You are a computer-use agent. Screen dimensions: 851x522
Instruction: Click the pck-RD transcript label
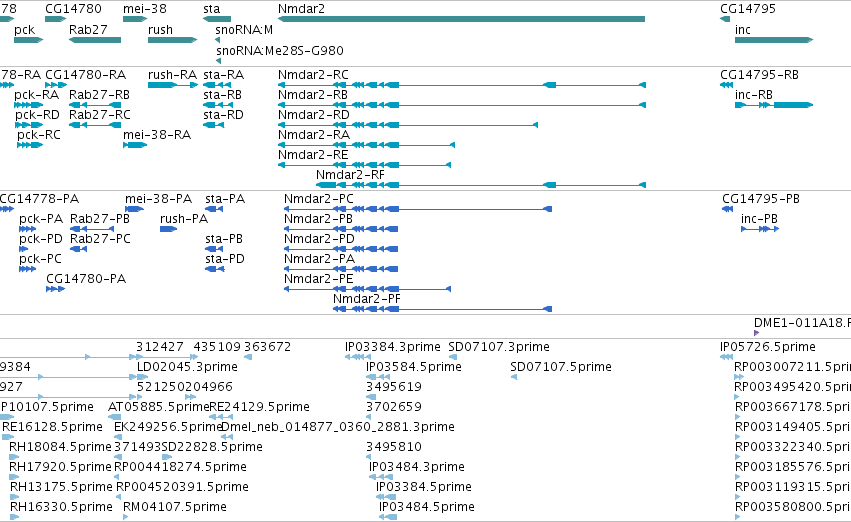point(37,115)
